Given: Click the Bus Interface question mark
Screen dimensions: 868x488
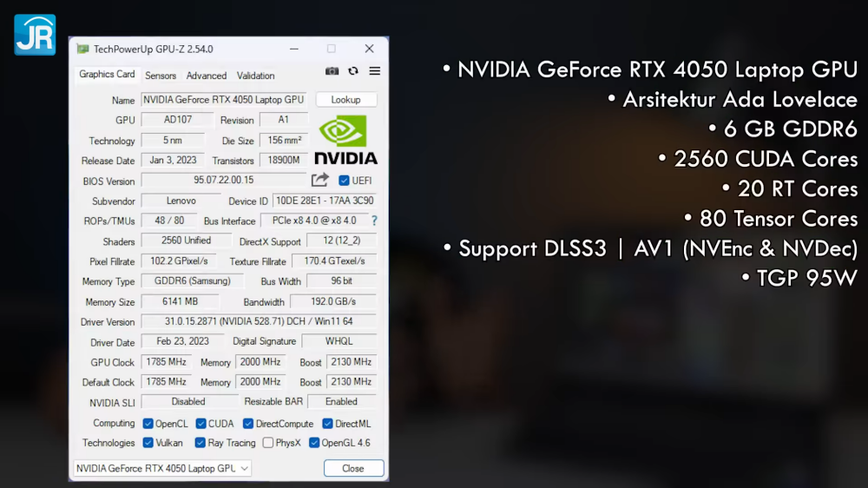Looking at the screenshot, I should pyautogui.click(x=374, y=221).
